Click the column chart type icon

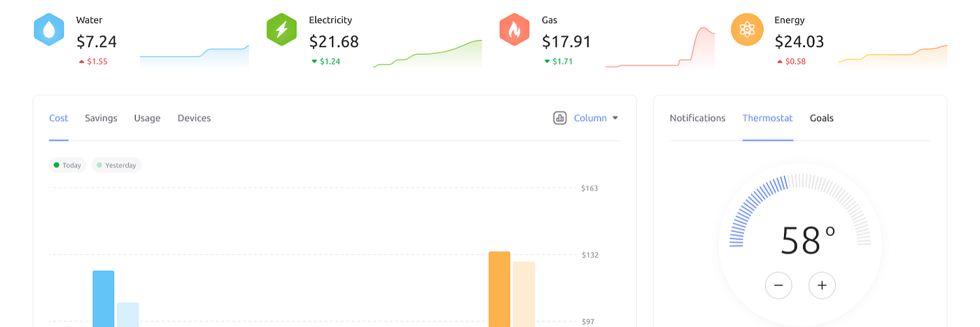560,118
